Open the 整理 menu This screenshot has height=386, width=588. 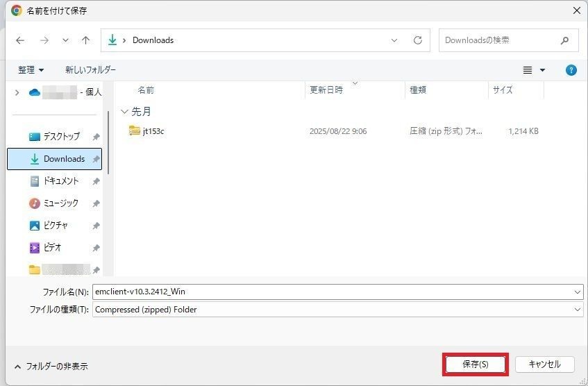point(31,70)
